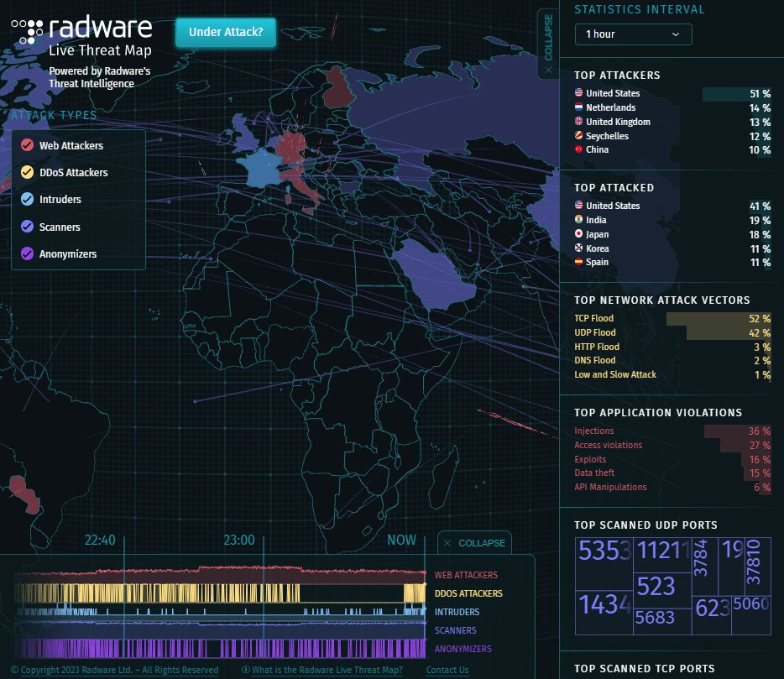Click the Access violations row
Image resolution: width=784 pixels, height=679 pixels.
click(x=672, y=445)
